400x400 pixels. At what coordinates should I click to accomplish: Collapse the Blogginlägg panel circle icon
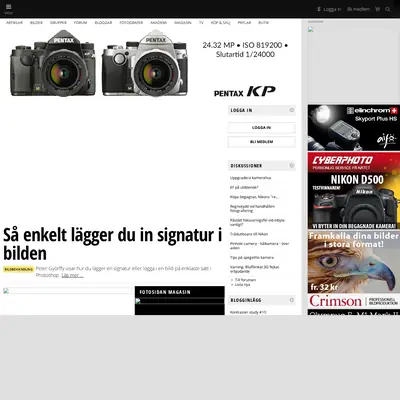tap(292, 300)
